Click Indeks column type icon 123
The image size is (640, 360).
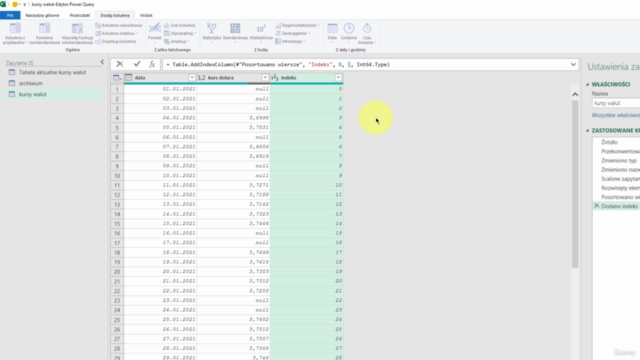click(275, 78)
